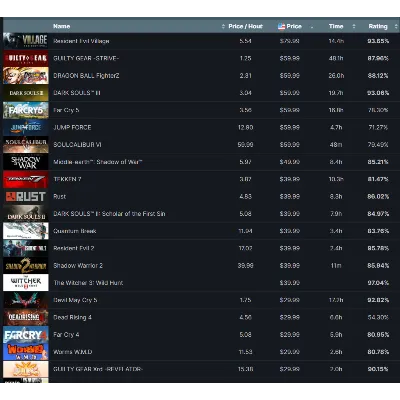Open the JUMP FORCE thumbnail
The image size is (400, 400).
[26, 127]
